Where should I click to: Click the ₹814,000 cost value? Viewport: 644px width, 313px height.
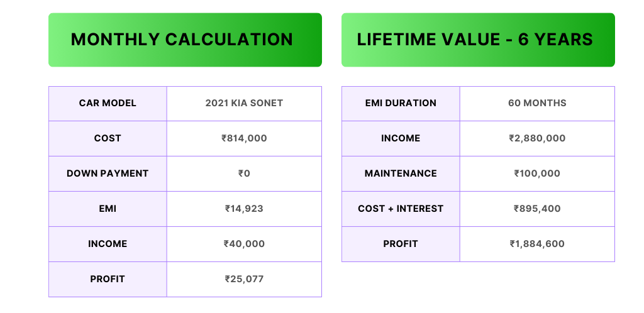click(244, 139)
